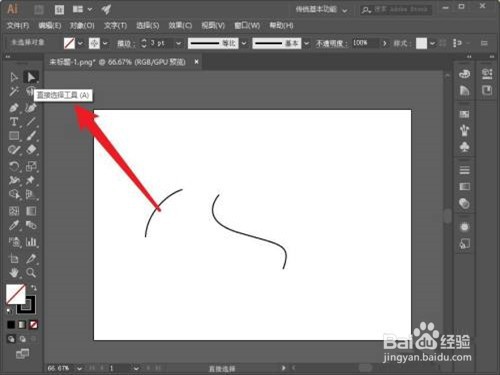Screen dimensions: 500x375
Task: Reset to default fill and stroke
Action: point(9,311)
